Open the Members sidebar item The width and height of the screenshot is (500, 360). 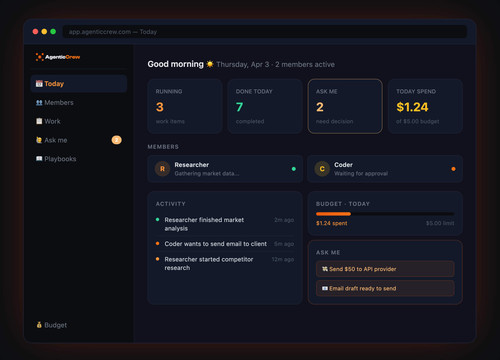(79, 102)
